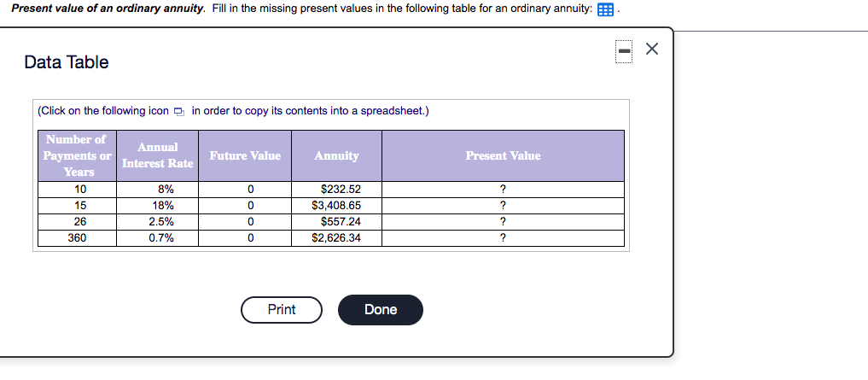868x380 pixels.
Task: Click the Annual Interest Rate header
Action: click(x=157, y=155)
